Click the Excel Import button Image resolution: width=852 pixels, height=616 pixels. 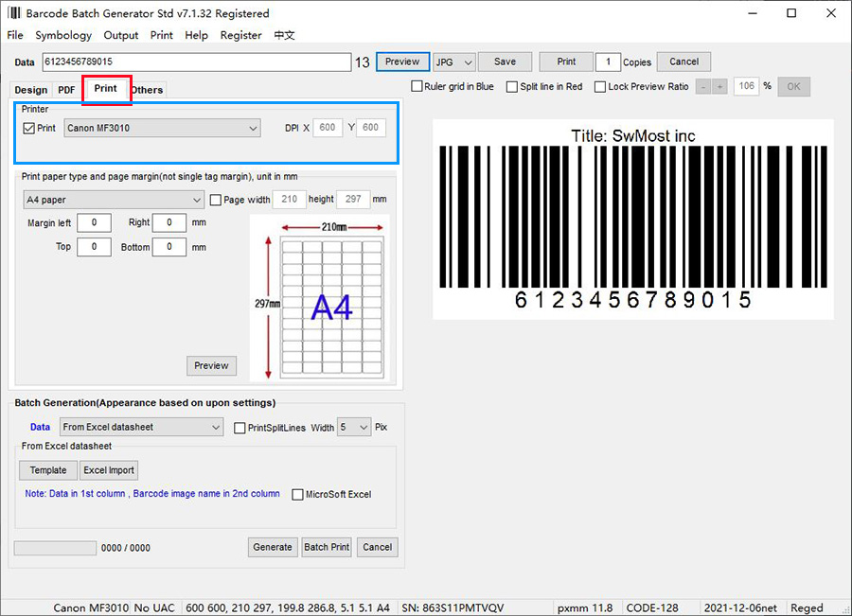coord(109,470)
